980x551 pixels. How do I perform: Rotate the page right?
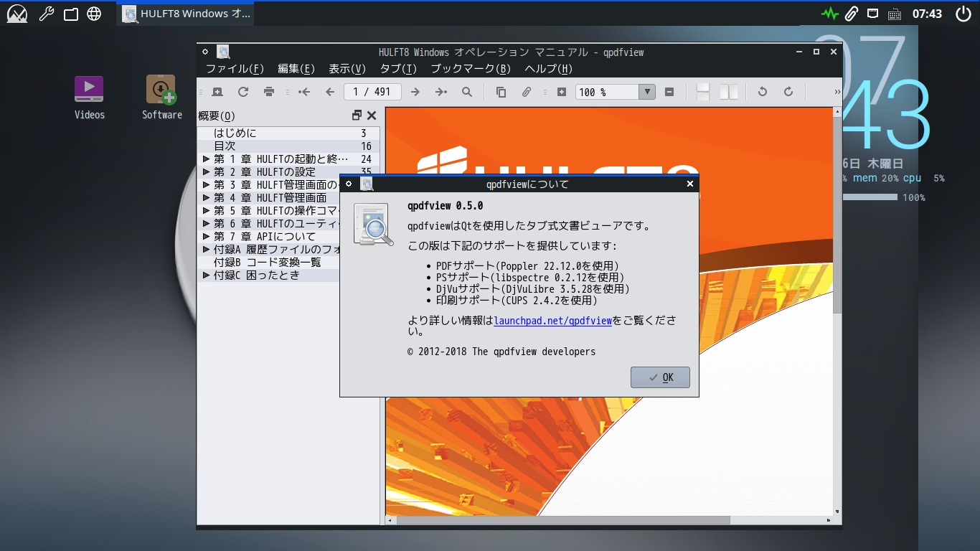click(x=788, y=92)
